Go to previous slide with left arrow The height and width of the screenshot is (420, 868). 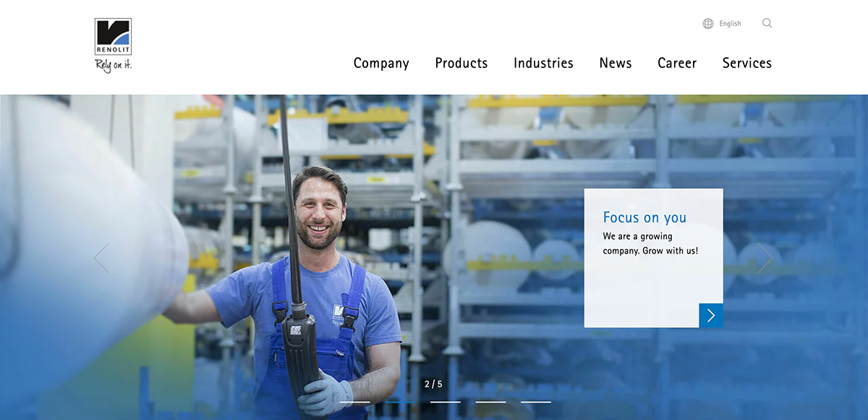point(101,259)
